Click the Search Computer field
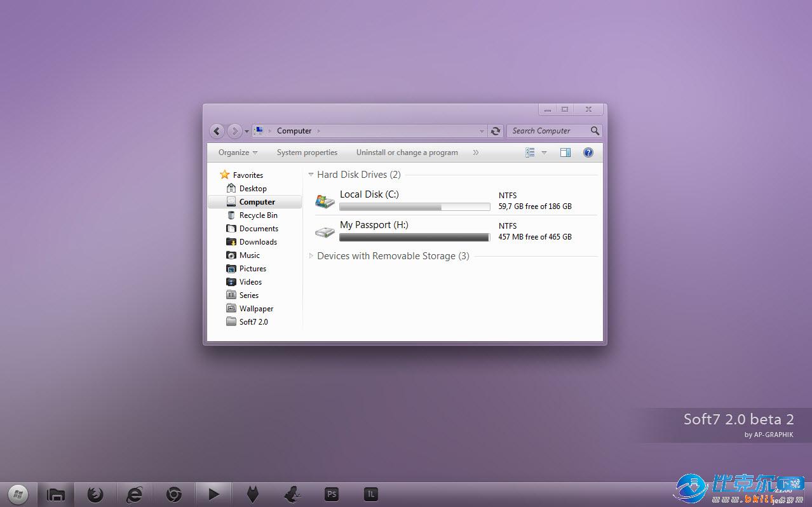 tap(548, 131)
